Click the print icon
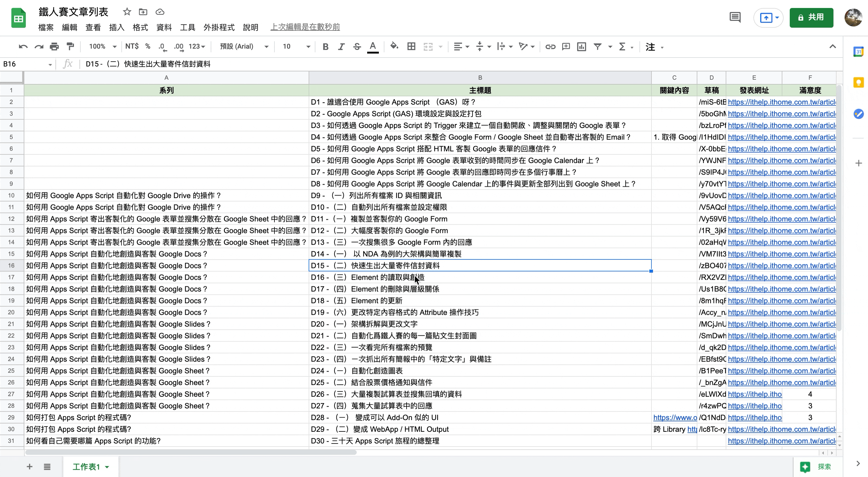 click(54, 46)
